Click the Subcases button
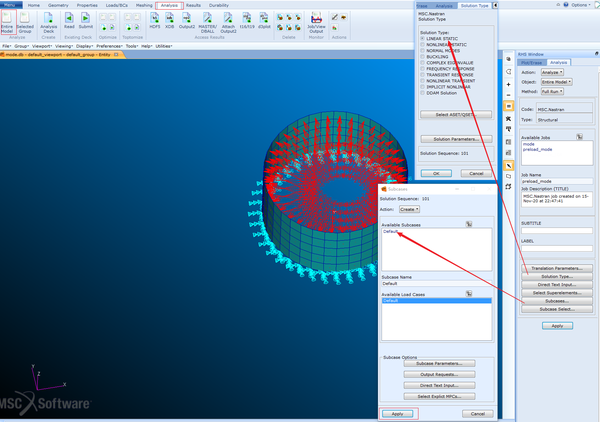This screenshot has width=600, height=422. pyautogui.click(x=557, y=301)
